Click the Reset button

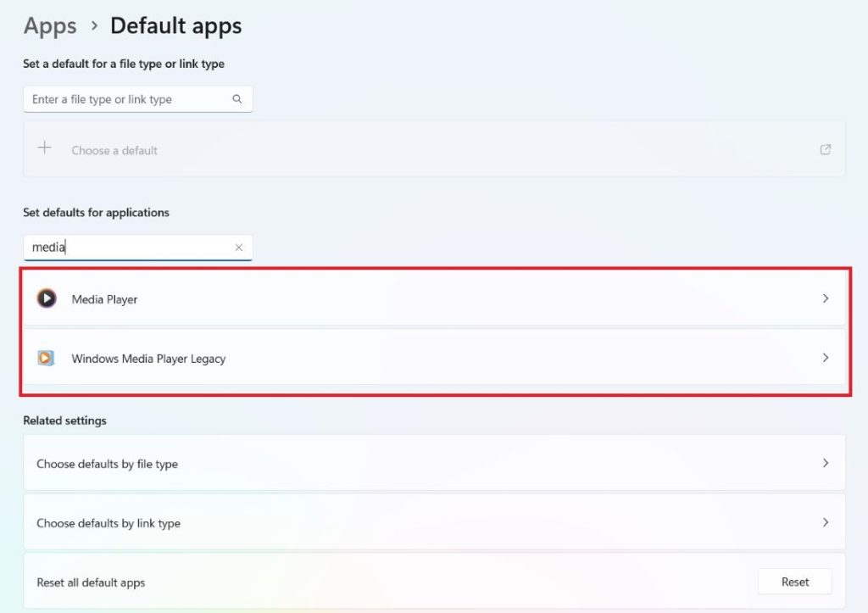(x=795, y=582)
